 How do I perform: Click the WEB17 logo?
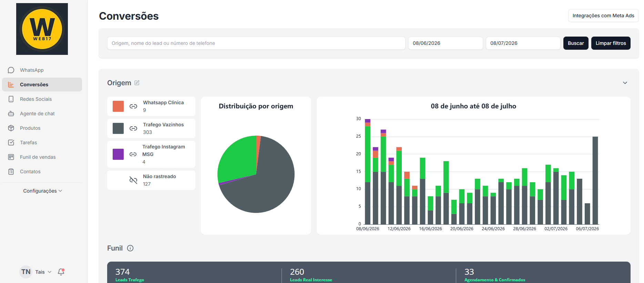point(42,29)
